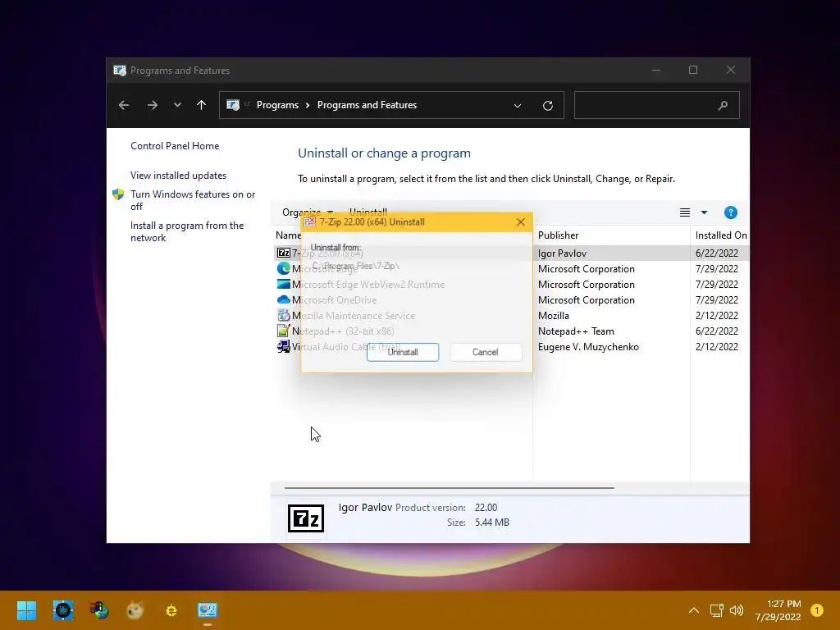This screenshot has width=840, height=630.
Task: Refresh the Programs and Features list
Action: 547,106
